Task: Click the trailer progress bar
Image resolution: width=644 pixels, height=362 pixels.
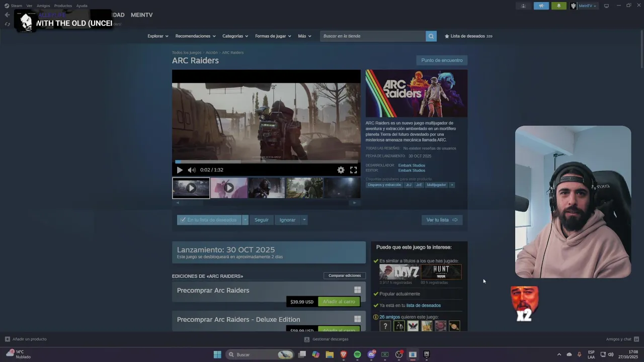Action: click(266, 162)
